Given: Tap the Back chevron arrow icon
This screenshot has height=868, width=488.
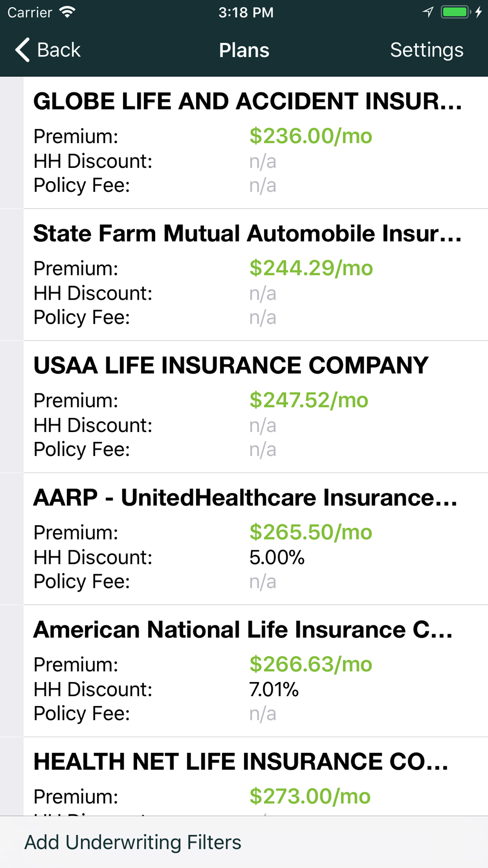Looking at the screenshot, I should (x=22, y=50).
